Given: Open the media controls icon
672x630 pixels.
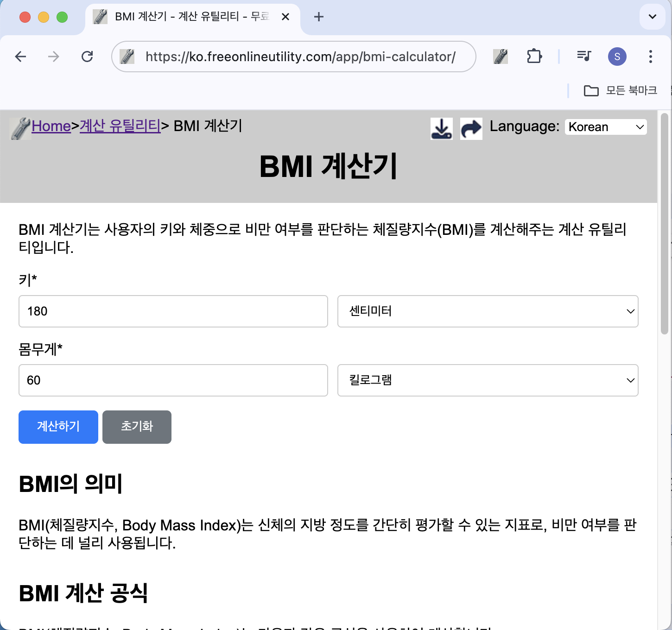Looking at the screenshot, I should click(x=584, y=57).
